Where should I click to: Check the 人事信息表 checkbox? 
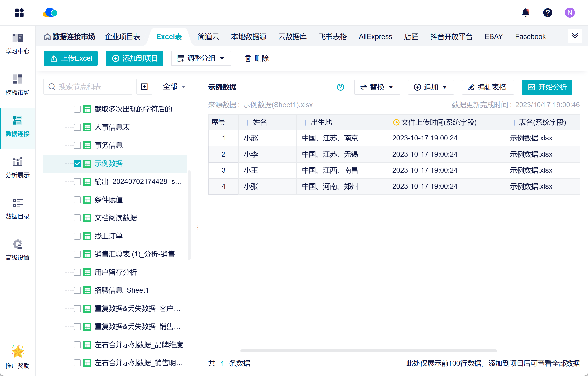pyautogui.click(x=77, y=127)
